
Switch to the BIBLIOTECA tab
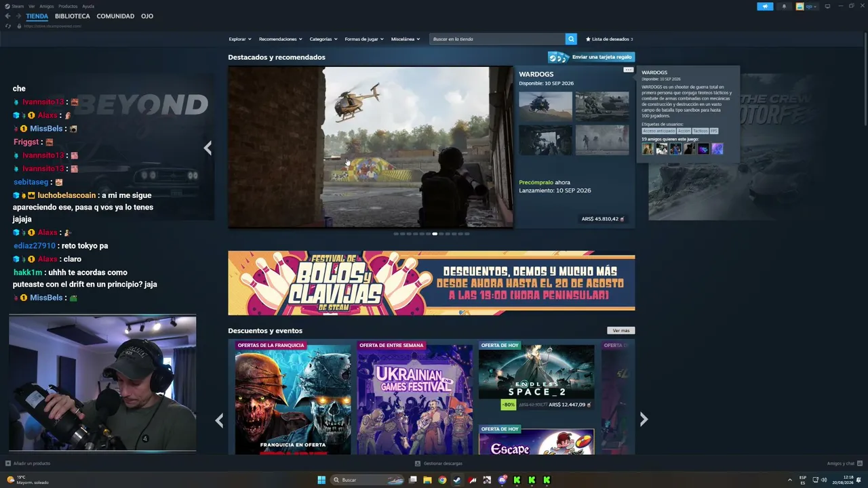(x=73, y=16)
